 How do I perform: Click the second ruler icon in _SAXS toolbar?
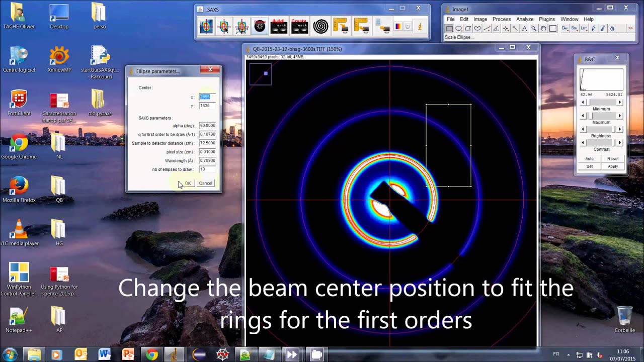pos(362,26)
